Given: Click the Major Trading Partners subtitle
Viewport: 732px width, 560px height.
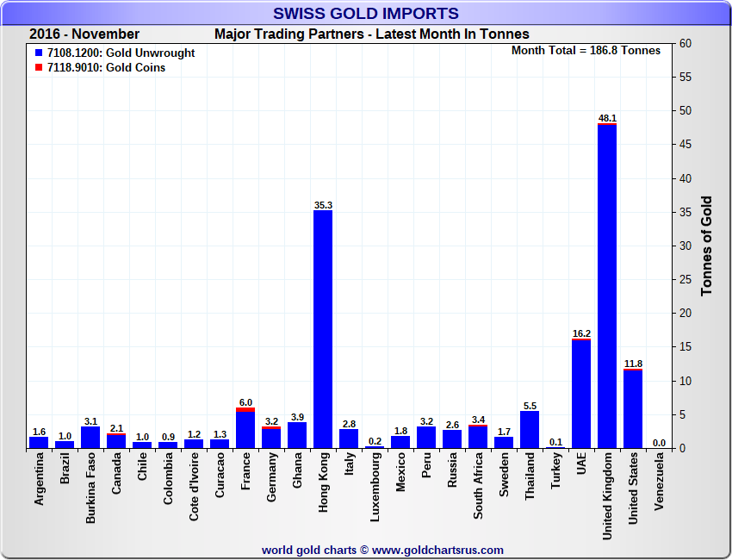Looking at the screenshot, I should pos(371,34).
